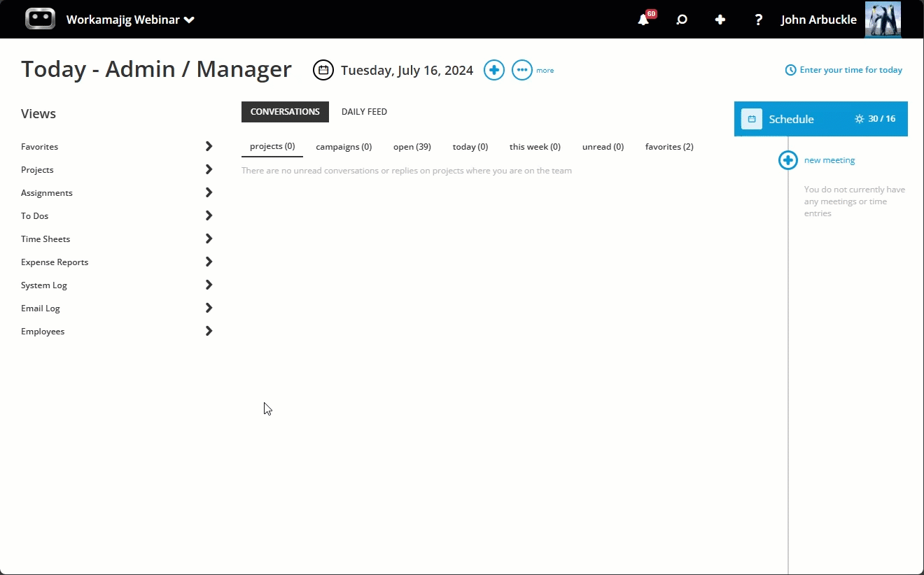Click John Arbuckle's profile picture
The height and width of the screenshot is (575, 924).
pos(883,19)
